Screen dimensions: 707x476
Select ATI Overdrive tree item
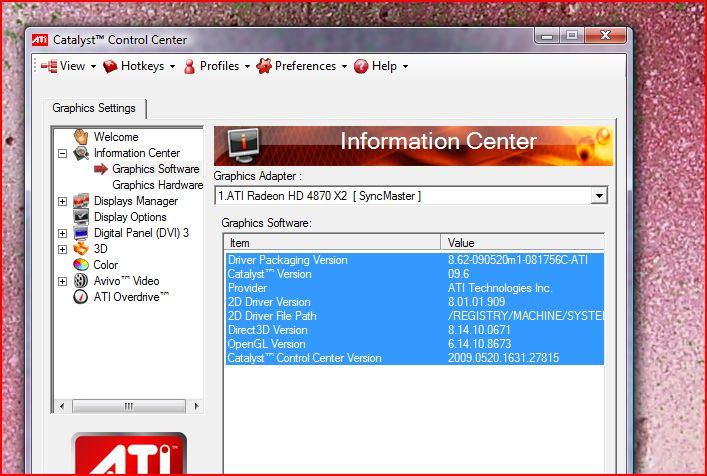point(131,297)
